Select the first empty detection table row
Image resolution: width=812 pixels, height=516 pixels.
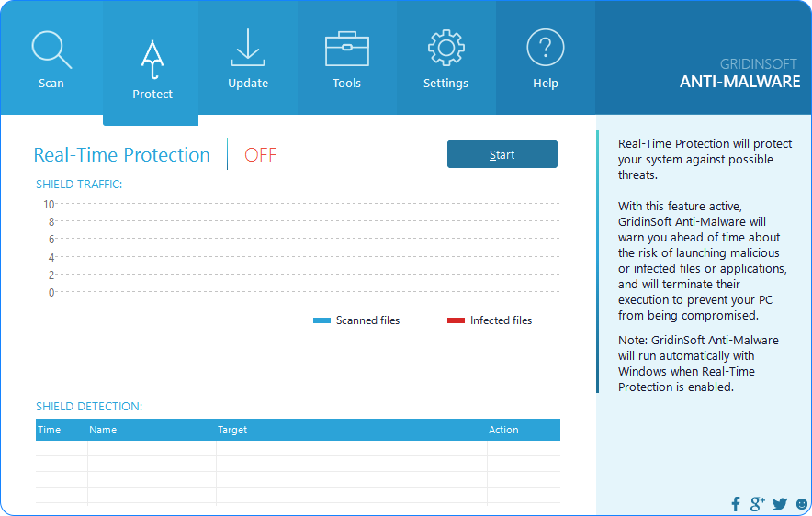(x=297, y=448)
